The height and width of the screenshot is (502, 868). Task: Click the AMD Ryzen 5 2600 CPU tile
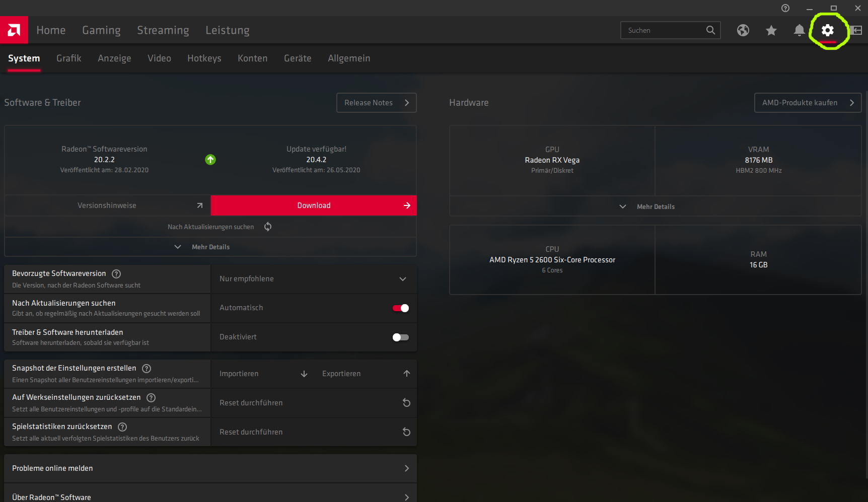pyautogui.click(x=552, y=260)
